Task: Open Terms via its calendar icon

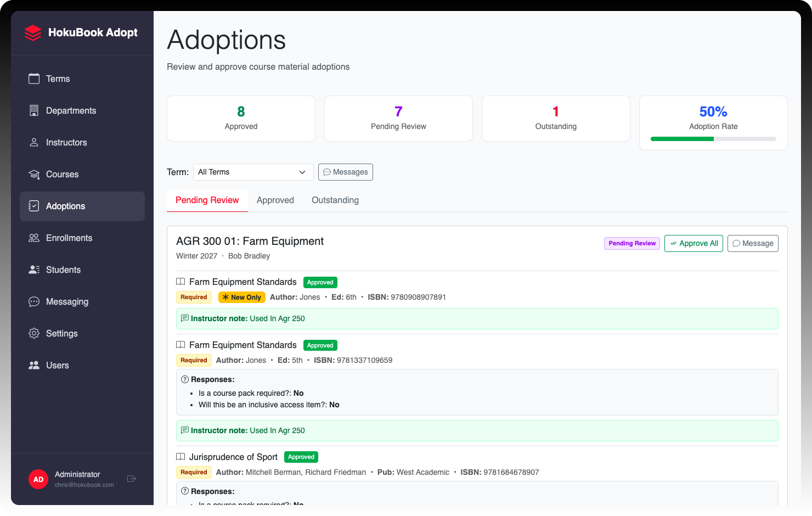Action: [x=34, y=78]
